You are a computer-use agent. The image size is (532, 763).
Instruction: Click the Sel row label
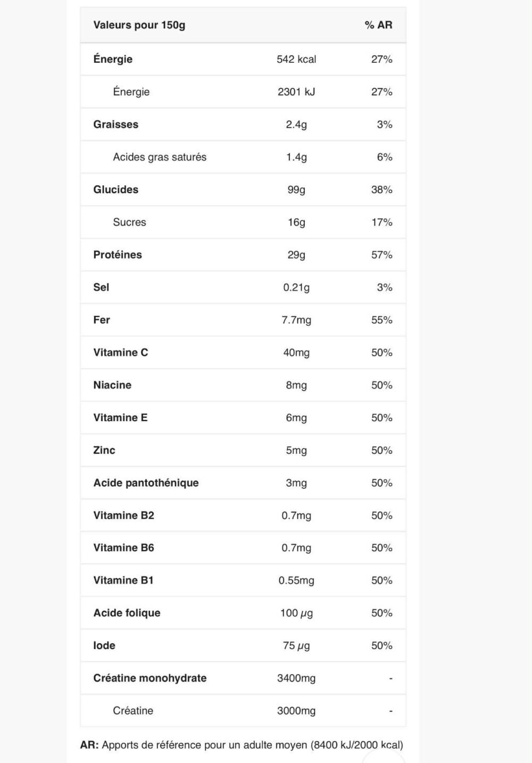pyautogui.click(x=101, y=287)
